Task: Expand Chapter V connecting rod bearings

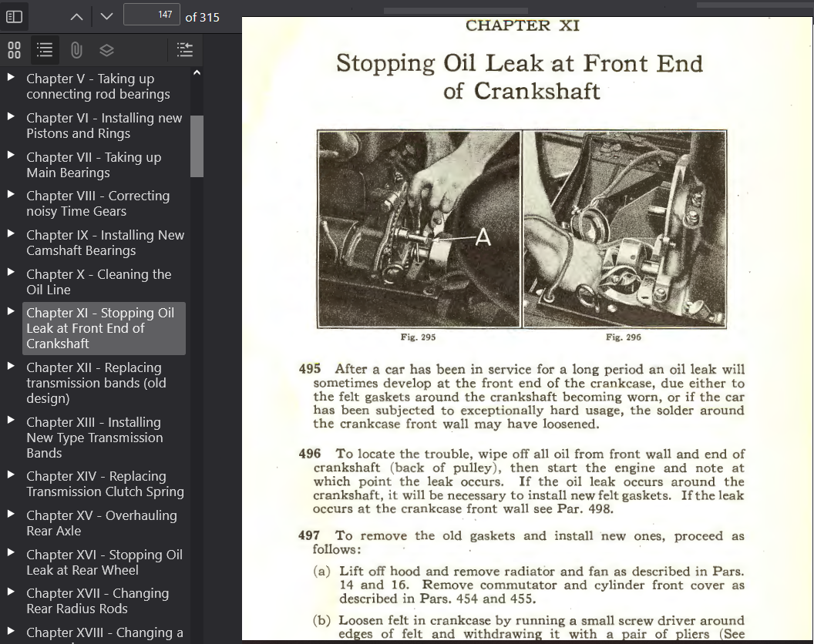Action: click(x=11, y=78)
